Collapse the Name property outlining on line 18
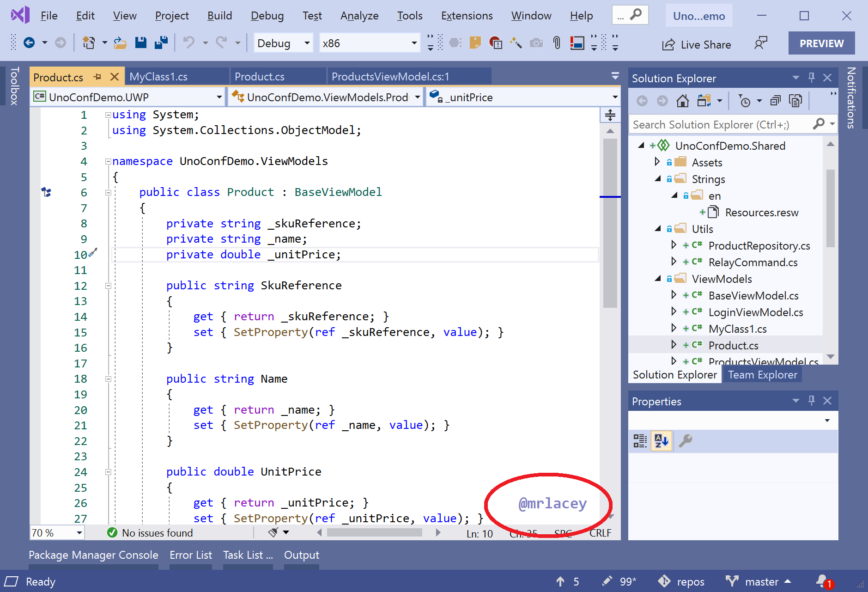The width and height of the screenshot is (868, 592). (x=108, y=379)
